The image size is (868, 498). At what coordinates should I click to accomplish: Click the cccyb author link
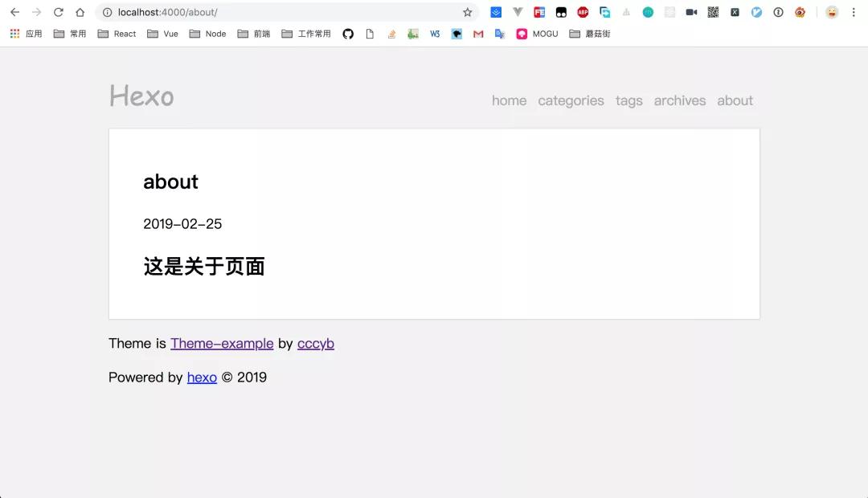click(316, 343)
